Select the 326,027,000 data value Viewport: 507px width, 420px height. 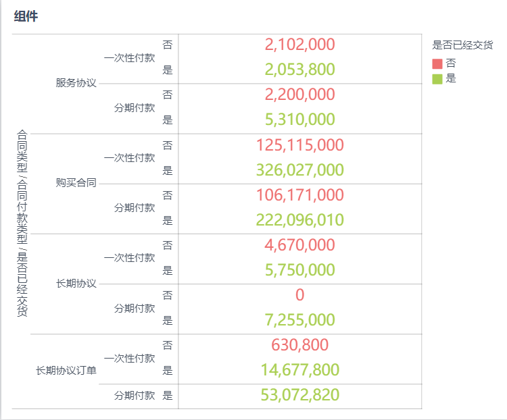300,169
